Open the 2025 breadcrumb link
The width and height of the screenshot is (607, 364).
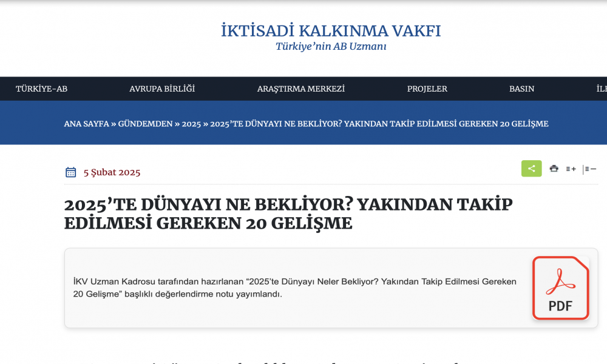coord(191,124)
